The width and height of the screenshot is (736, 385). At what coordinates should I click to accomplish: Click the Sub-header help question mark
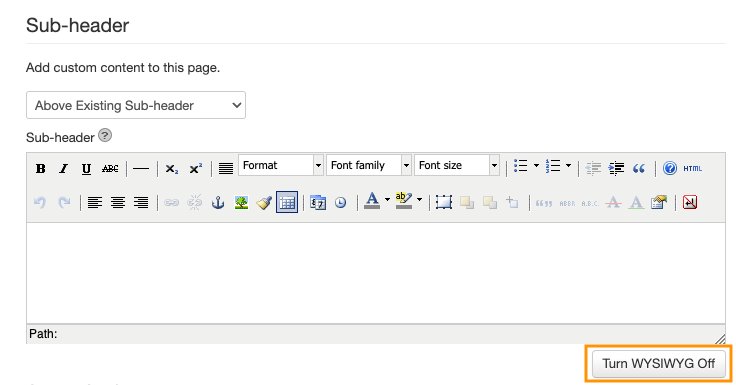(105, 136)
